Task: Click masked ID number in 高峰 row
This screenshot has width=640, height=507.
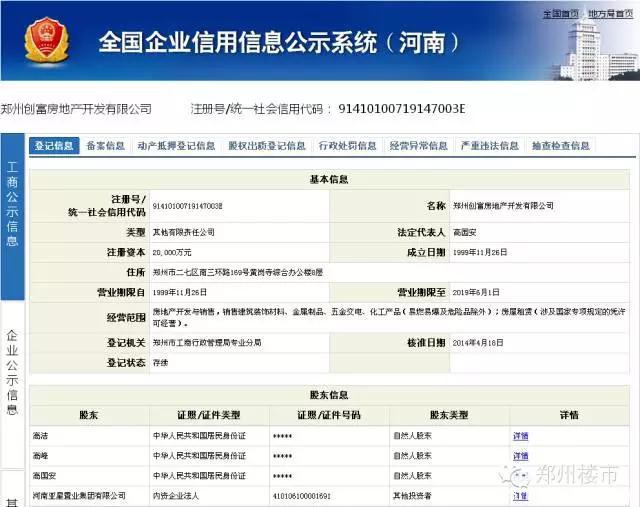Action: pos(282,456)
